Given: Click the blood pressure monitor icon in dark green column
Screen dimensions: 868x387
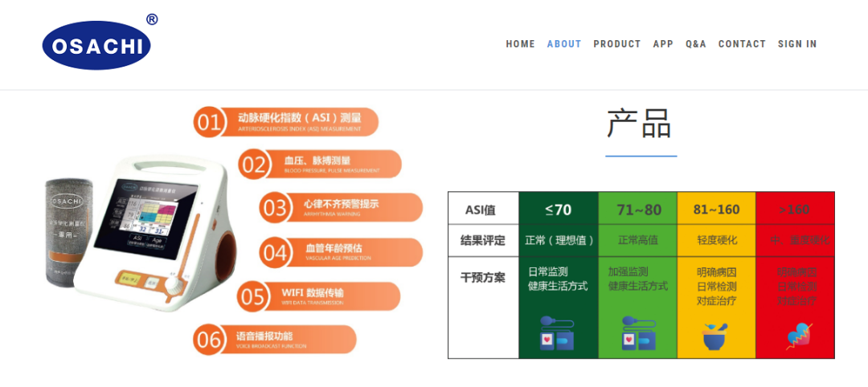Looking at the screenshot, I should [x=557, y=333].
